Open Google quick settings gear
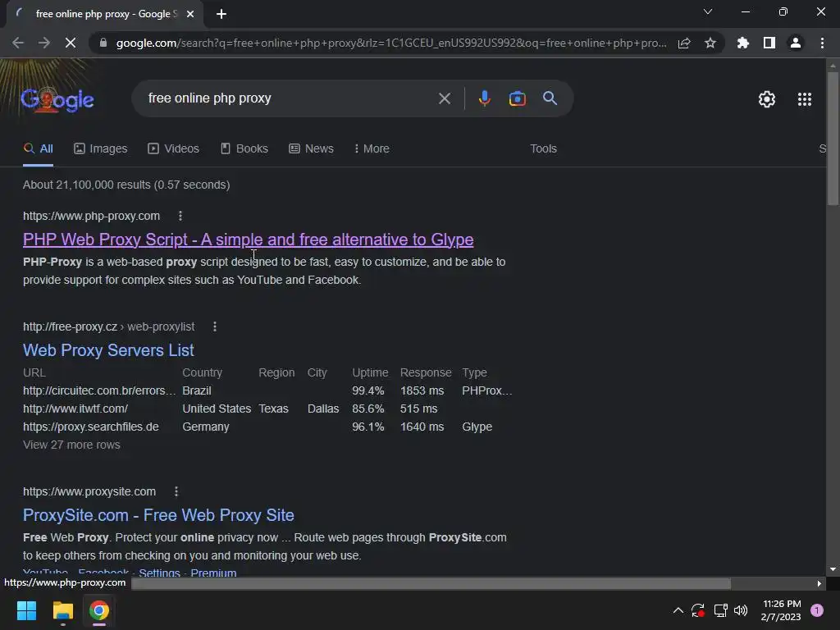 click(x=767, y=99)
